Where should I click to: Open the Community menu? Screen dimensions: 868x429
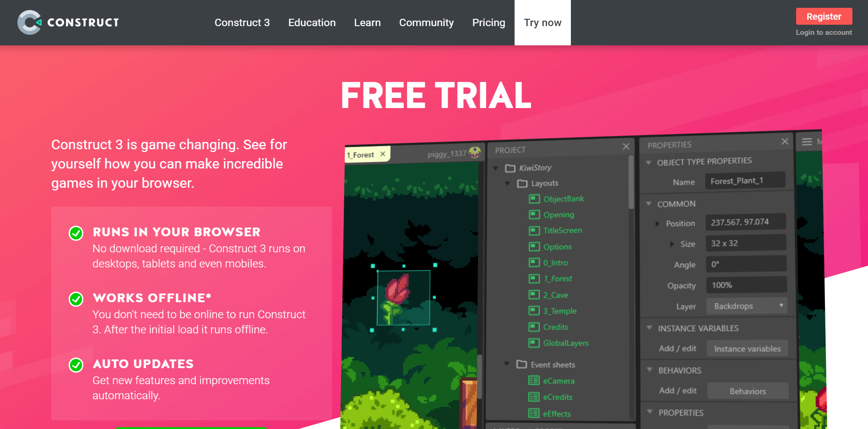point(426,22)
